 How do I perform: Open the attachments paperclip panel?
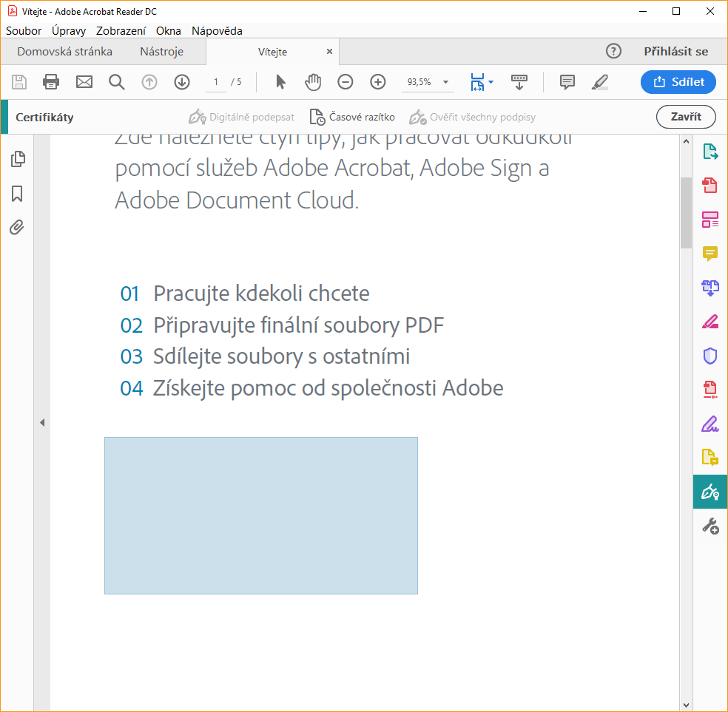click(17, 227)
